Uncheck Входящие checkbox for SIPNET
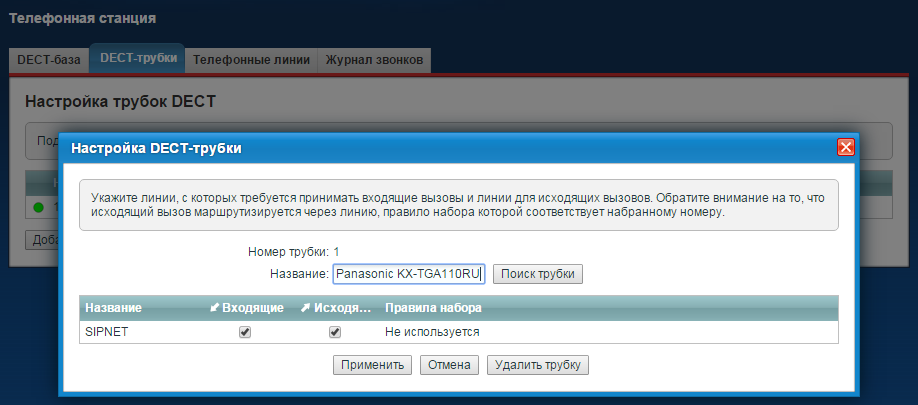Image resolution: width=918 pixels, height=405 pixels. (245, 332)
